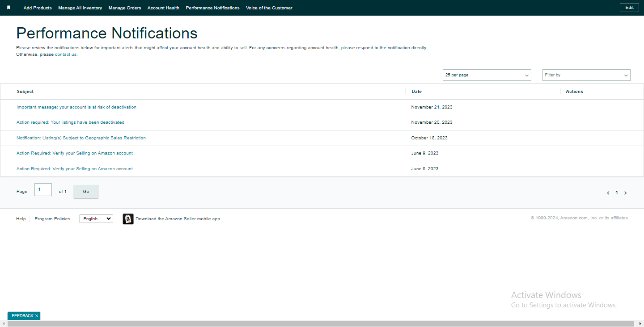Image resolution: width=644 pixels, height=327 pixels.
Task: Open 'account is at risk of deactivation' notification
Action: [x=76, y=107]
